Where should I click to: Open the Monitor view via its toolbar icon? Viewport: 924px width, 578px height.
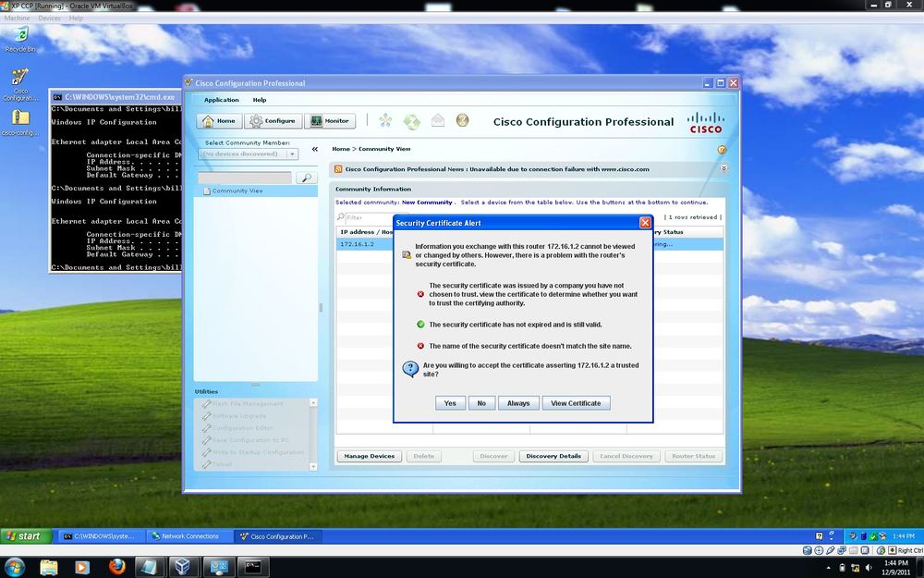[330, 120]
